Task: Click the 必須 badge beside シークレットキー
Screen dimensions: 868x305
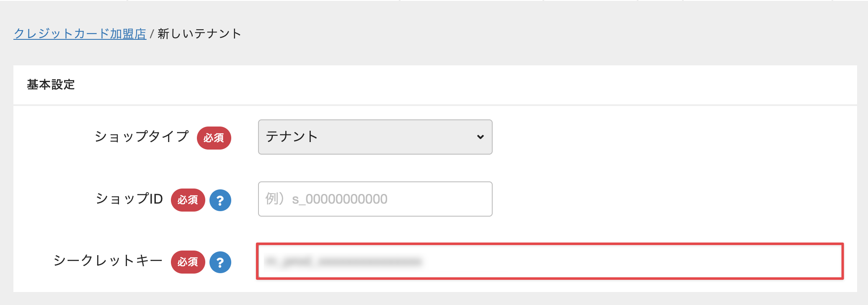Action: coord(188,262)
